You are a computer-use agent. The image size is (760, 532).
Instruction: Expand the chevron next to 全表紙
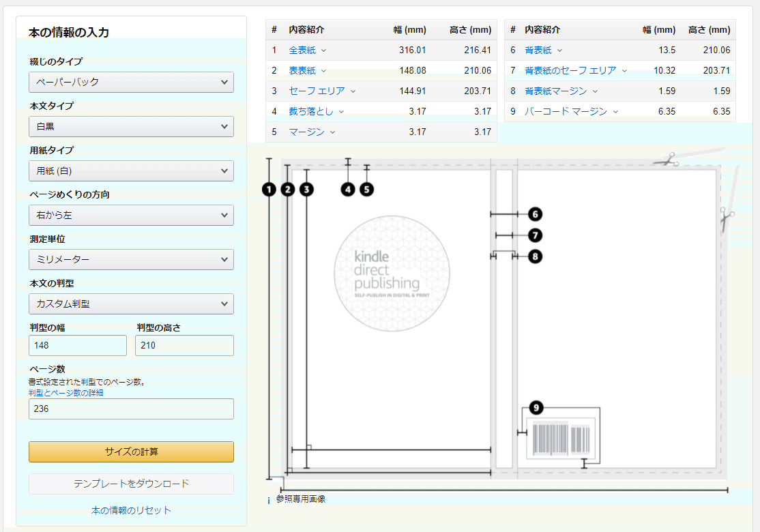click(324, 50)
